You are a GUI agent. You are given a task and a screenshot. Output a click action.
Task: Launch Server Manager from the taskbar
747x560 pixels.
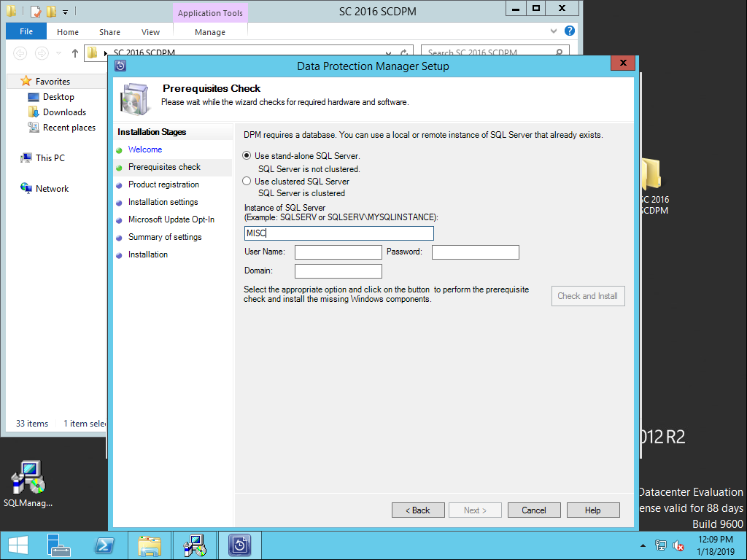coord(58,545)
